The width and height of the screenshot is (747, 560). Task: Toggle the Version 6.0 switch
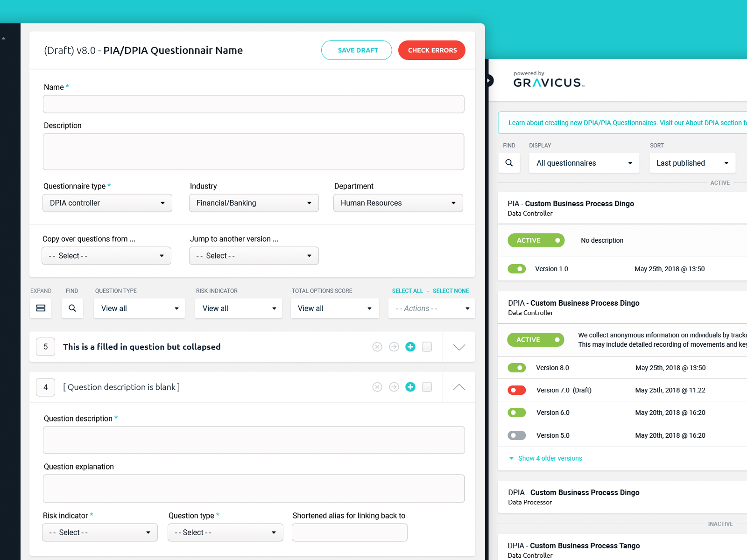[517, 413]
